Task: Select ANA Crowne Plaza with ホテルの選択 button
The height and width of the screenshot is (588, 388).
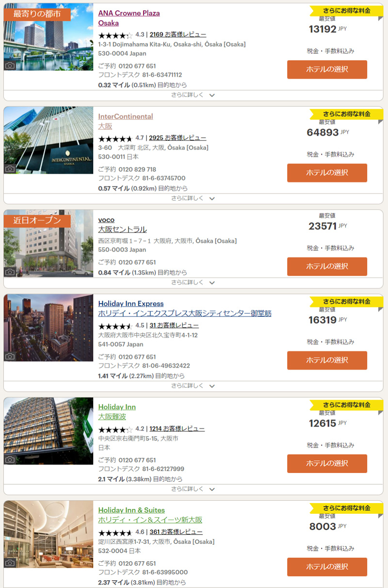Action: coord(327,69)
